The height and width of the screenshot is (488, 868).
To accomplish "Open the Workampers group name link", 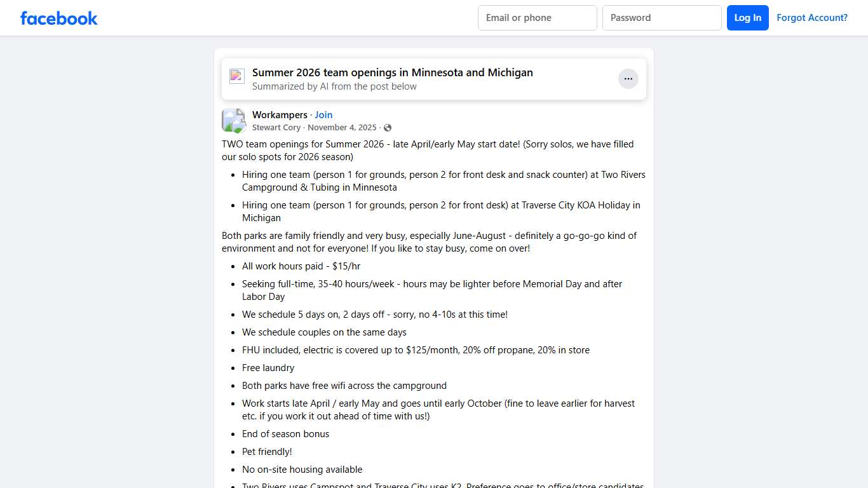I will 280,115.
